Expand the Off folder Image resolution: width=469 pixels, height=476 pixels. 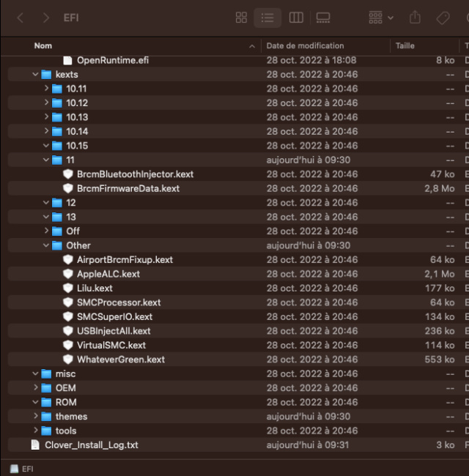pyautogui.click(x=46, y=231)
